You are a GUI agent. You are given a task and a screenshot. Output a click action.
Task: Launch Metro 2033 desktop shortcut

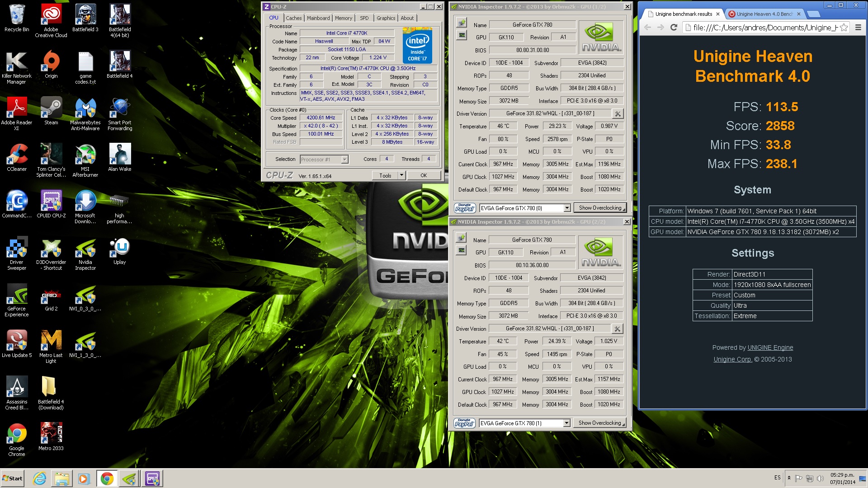pyautogui.click(x=51, y=437)
